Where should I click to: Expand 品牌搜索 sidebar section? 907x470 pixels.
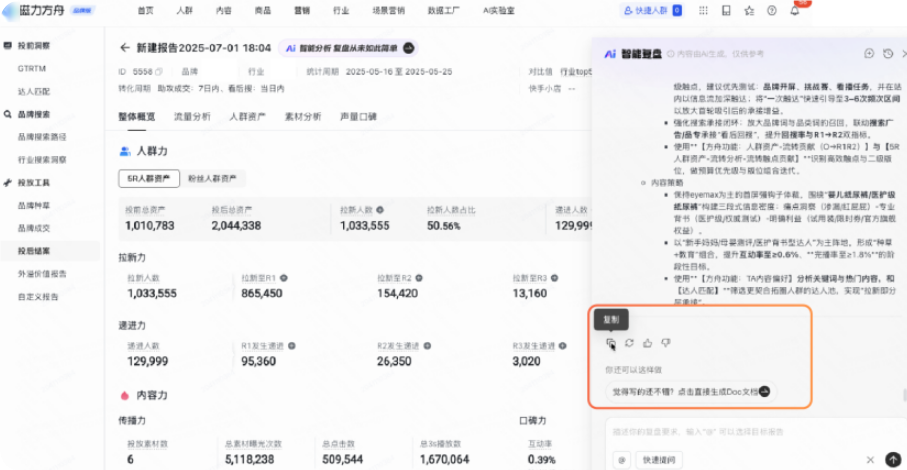(x=34, y=114)
